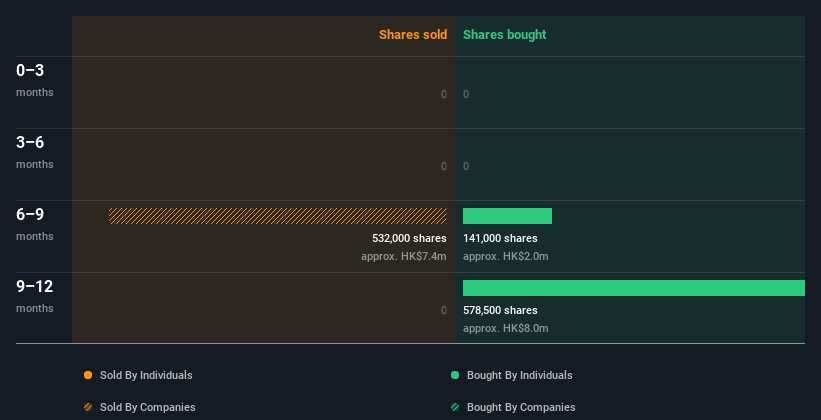Click the hatched orange bar for 6–9 months

(278, 216)
